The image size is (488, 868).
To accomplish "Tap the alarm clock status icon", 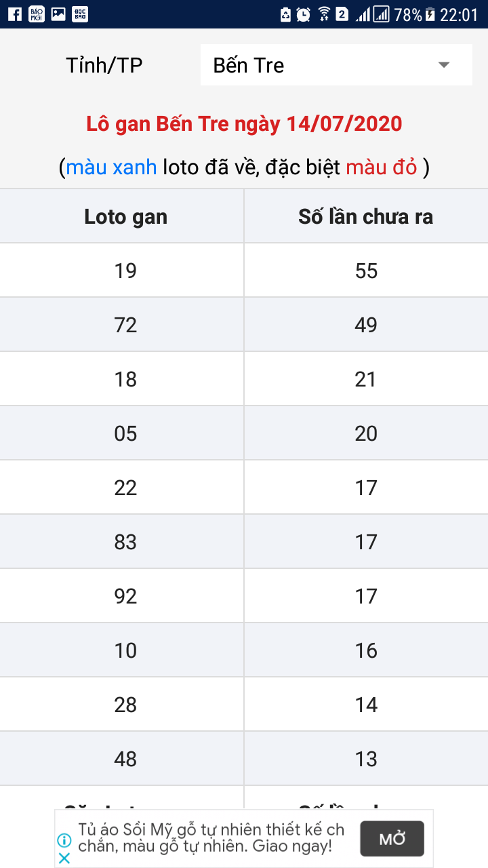I will (x=304, y=14).
